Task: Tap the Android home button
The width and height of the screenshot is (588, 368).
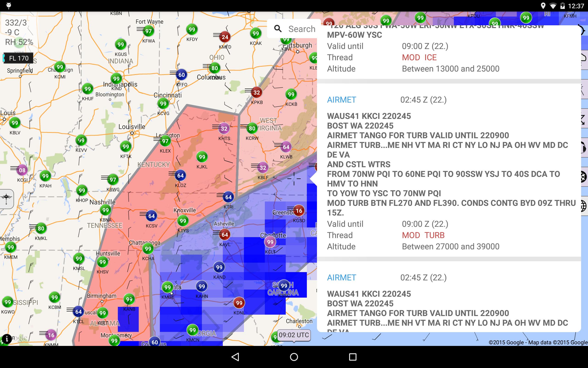Action: 294,357
